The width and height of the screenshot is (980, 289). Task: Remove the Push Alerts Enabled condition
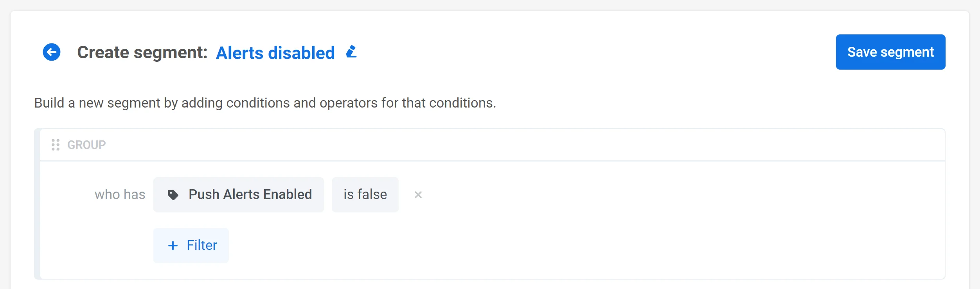(x=418, y=194)
